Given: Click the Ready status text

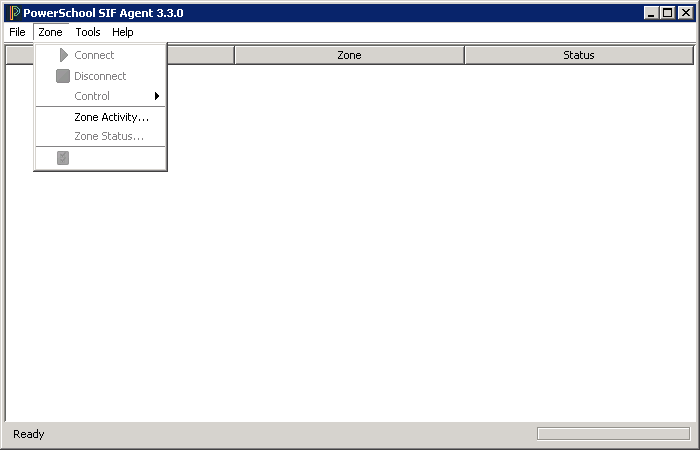Looking at the screenshot, I should (x=29, y=434).
